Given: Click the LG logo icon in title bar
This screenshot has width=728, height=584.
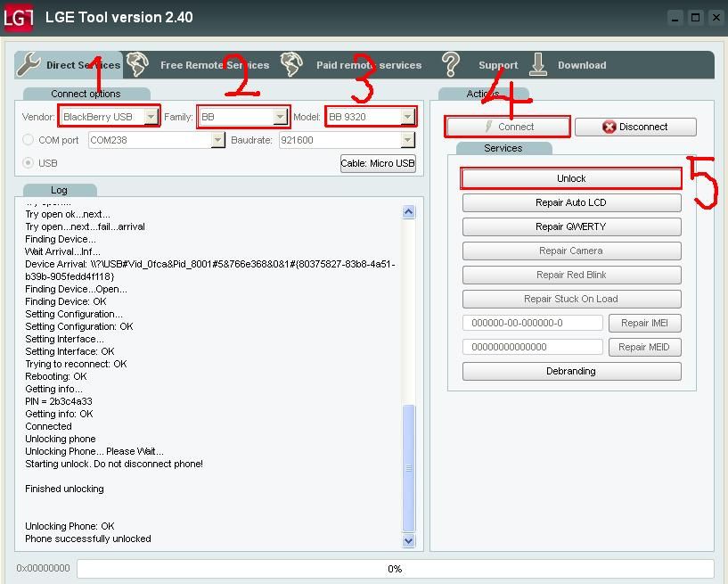Looking at the screenshot, I should 18,18.
